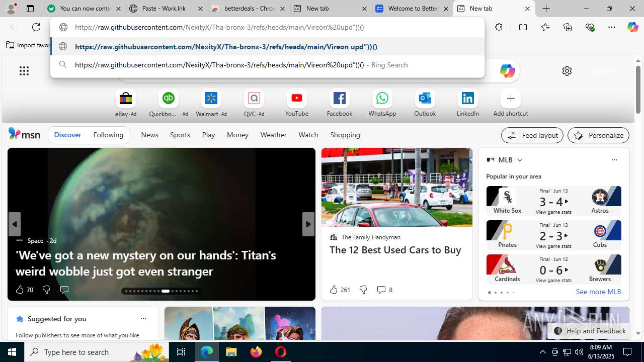The width and height of the screenshot is (644, 362).
Task: Open the QVC shortcut tile
Action: pos(254,104)
